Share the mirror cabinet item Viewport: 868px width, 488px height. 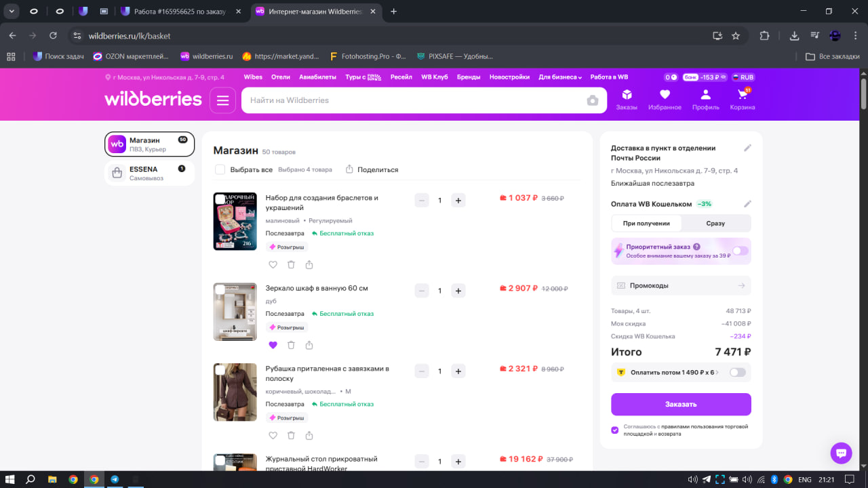click(309, 345)
